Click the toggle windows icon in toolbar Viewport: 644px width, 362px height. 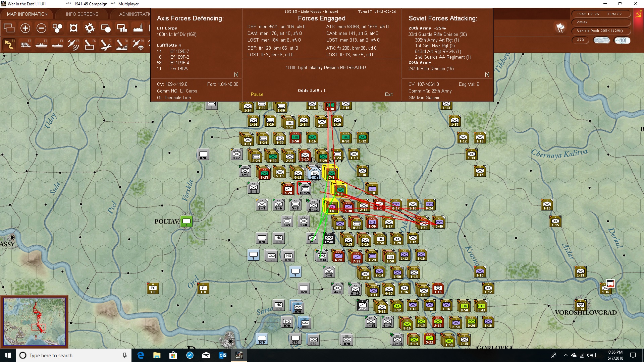(9, 28)
